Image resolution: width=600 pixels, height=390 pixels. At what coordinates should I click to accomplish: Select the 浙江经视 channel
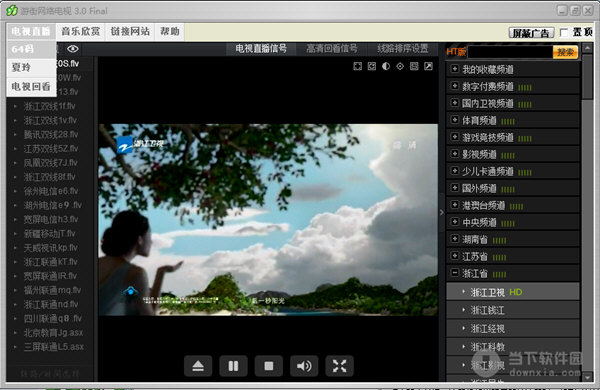[x=513, y=328]
